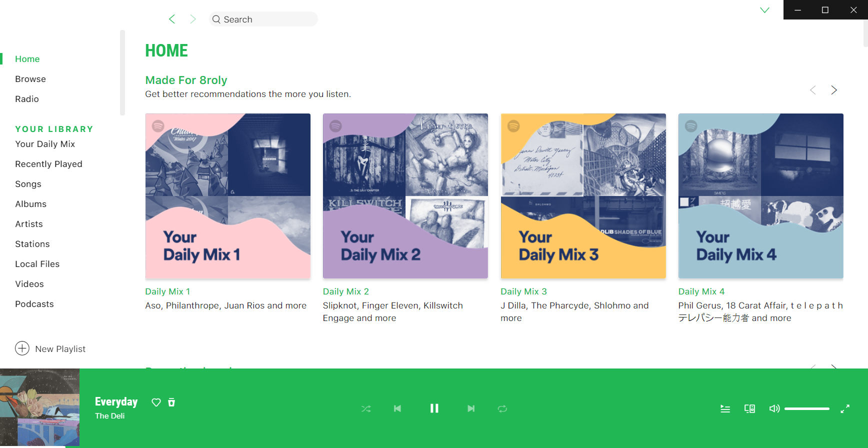868x448 pixels.
Task: Click the main page scrollbar at right edge
Action: (865, 33)
